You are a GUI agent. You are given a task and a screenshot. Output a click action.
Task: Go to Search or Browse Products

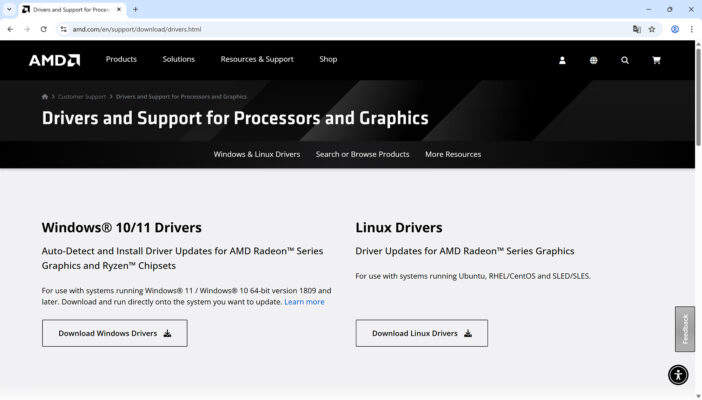362,154
